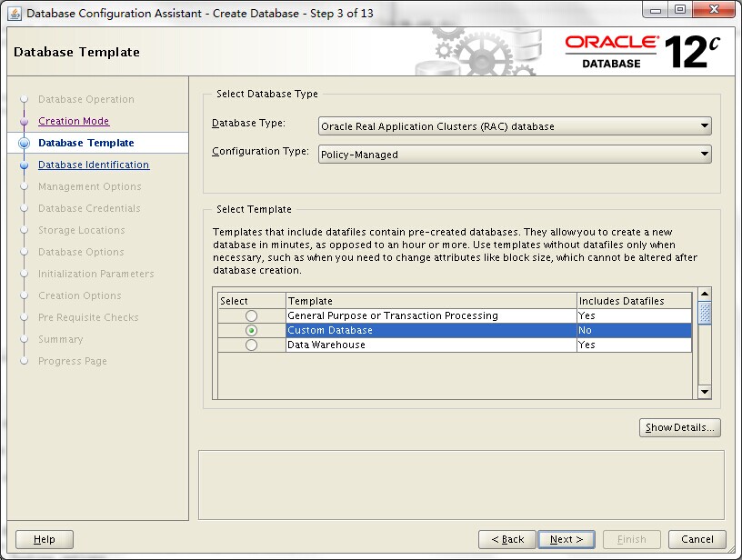Select the Database Template step in sidebar
This screenshot has width=742, height=560.
(x=86, y=143)
